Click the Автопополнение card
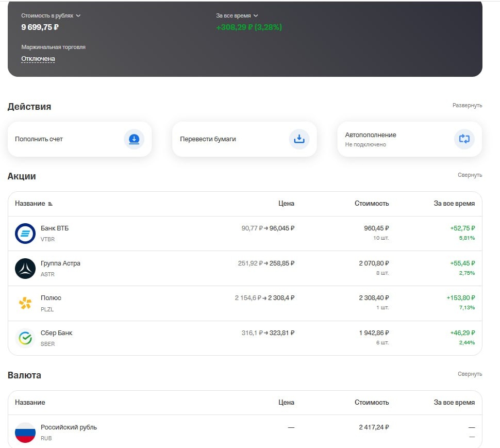The height and width of the screenshot is (448, 500). click(x=410, y=139)
